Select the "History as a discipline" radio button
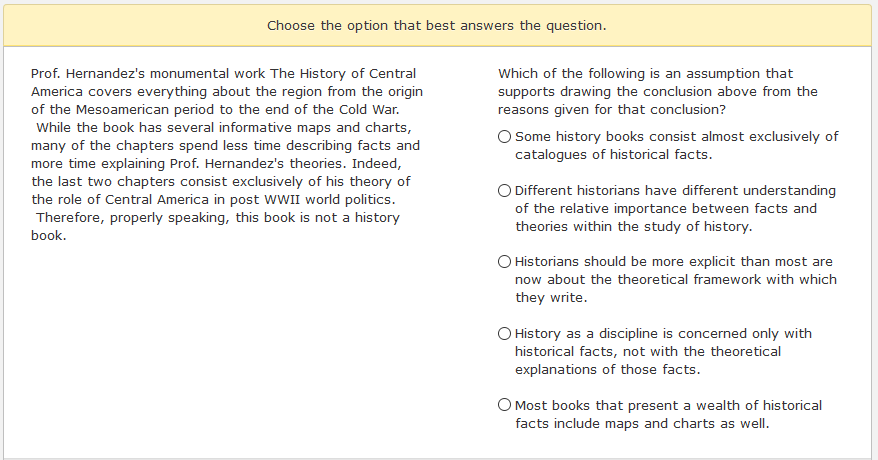878x460 pixels. 505,334
